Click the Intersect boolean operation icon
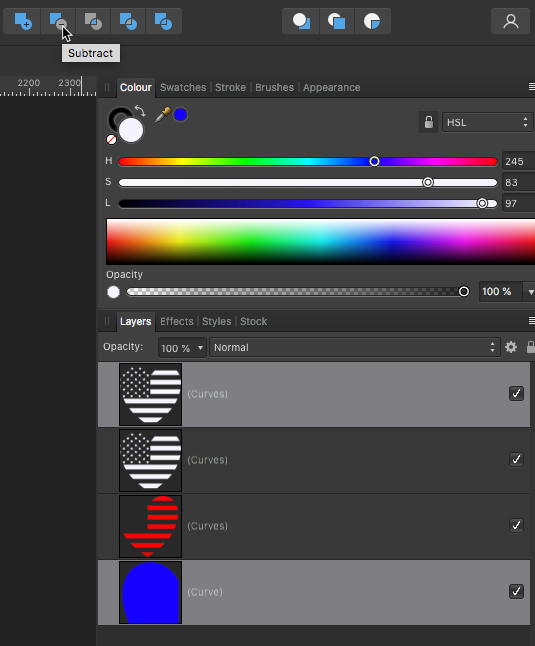Viewport: 535px width, 646px height. pos(93,21)
